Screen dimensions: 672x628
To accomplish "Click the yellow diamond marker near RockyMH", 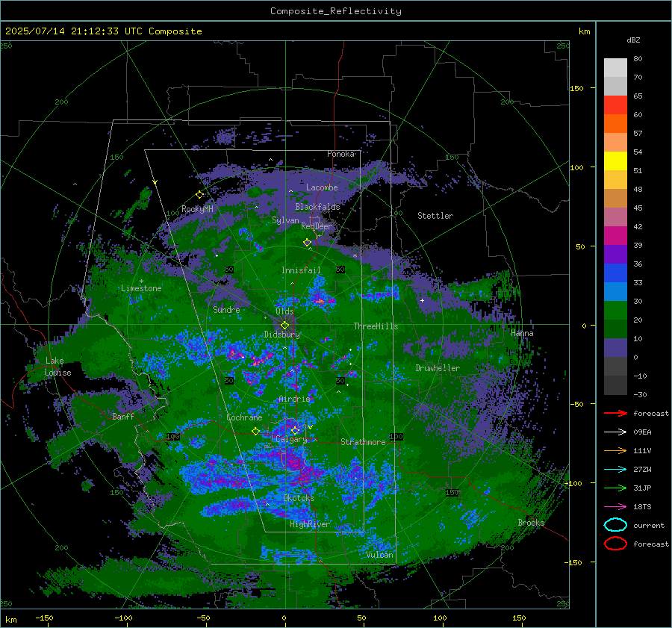I will pos(199,195).
